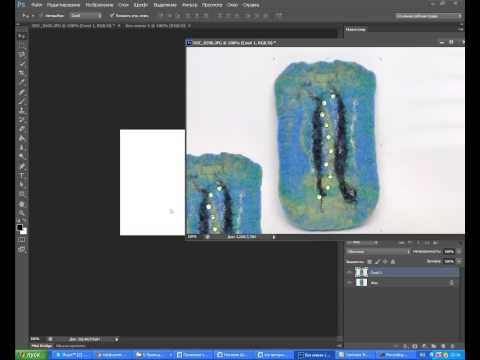Viewport: 480px width, 360px height.
Task: Select the Blur tool
Action: click(x=22, y=148)
